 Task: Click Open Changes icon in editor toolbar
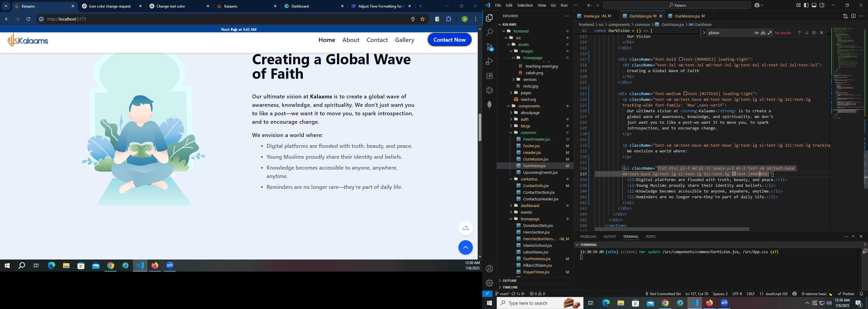tap(845, 16)
